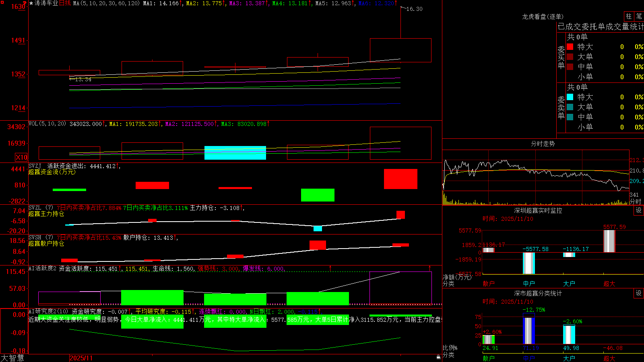
Task: Click the 深市超赢分类统计 title
Action: pos(538,293)
